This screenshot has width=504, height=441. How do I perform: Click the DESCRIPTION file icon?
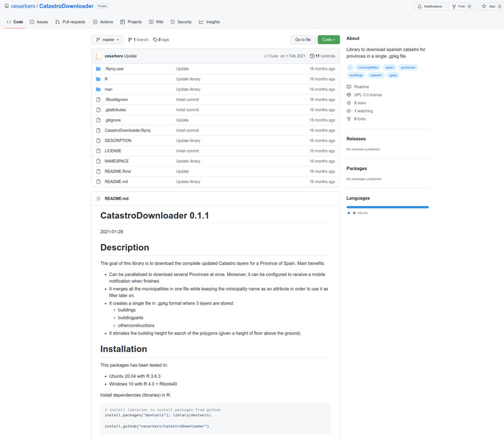click(98, 141)
